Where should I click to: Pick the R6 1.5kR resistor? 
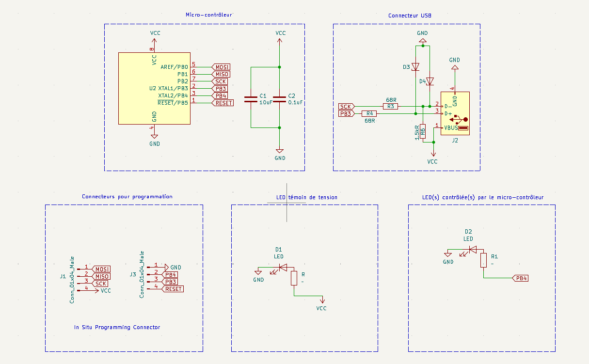423,131
